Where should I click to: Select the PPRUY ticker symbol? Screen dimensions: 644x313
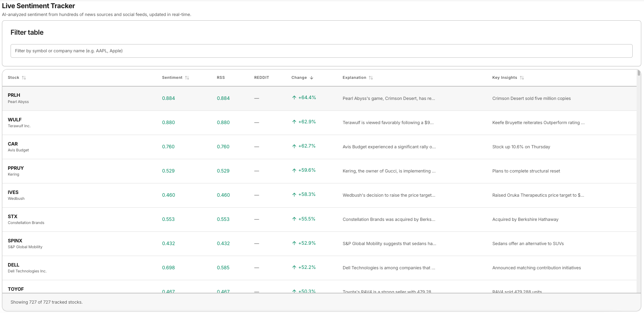16,168
